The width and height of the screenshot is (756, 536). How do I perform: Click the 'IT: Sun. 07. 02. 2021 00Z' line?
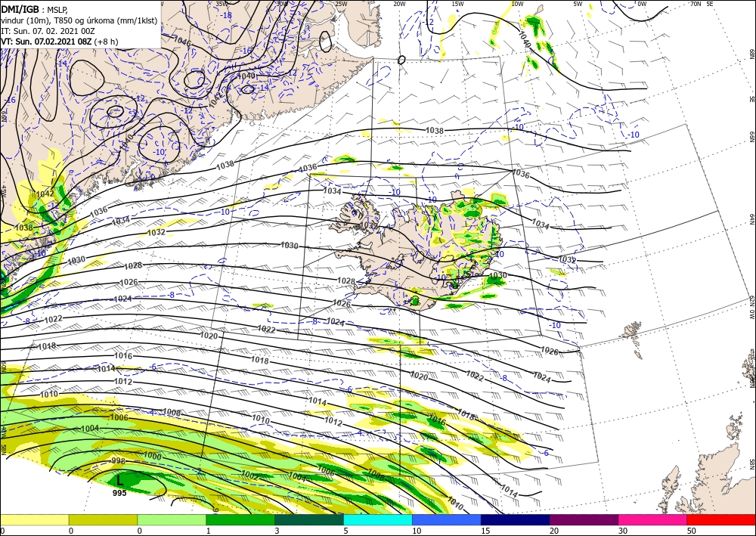48,31
